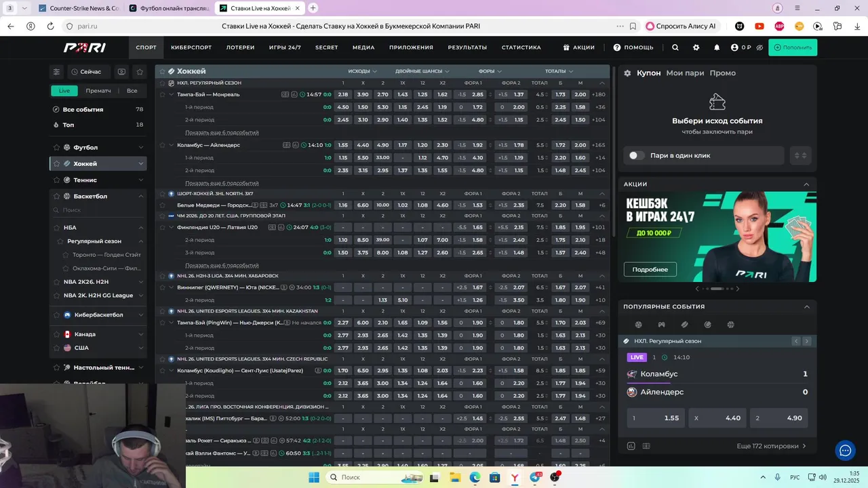Open live chat support bubble

coord(845,450)
